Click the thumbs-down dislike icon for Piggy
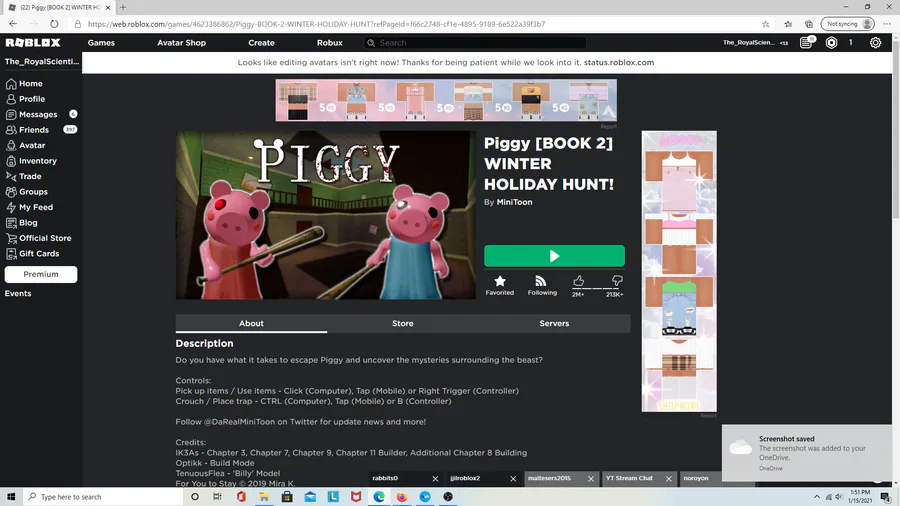The image size is (900, 506). coord(616,281)
